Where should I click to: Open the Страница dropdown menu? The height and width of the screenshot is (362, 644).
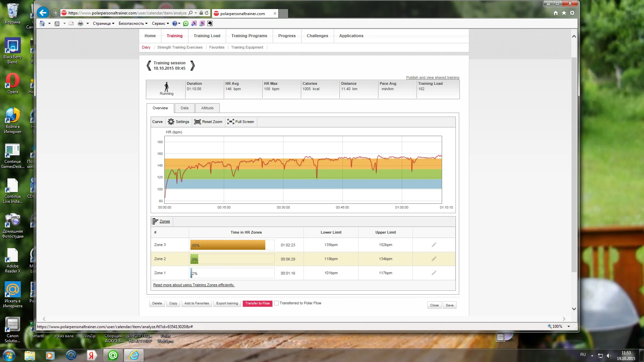click(x=103, y=23)
